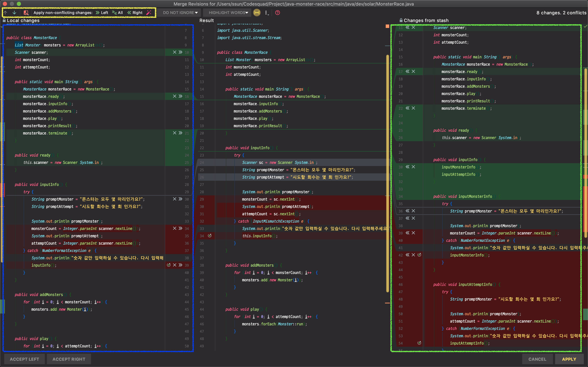The width and height of the screenshot is (588, 367).
Task: Apply non-conflicting changes from Left
Action: (x=102, y=13)
